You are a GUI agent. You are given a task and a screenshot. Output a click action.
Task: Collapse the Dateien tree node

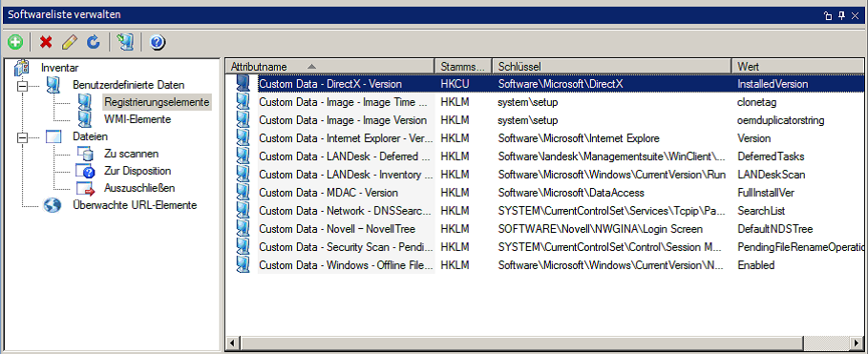click(x=22, y=137)
